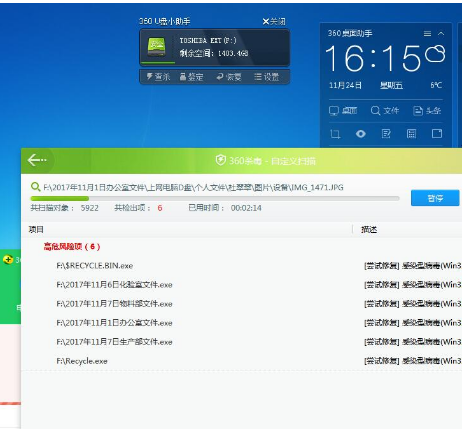Pause the scan with 暂停 button
468x429 pixels.
(435, 198)
